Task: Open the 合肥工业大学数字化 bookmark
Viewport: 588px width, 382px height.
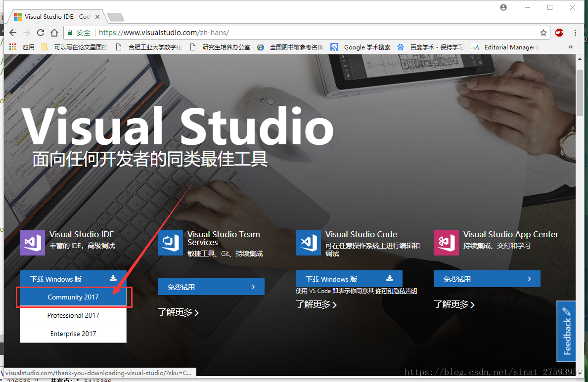Action: pyautogui.click(x=149, y=47)
